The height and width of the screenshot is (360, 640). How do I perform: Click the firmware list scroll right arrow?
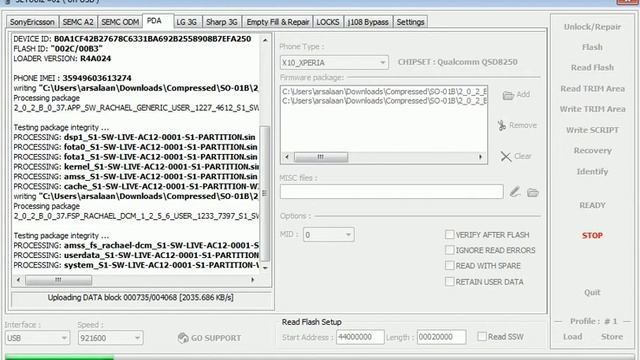coord(480,157)
